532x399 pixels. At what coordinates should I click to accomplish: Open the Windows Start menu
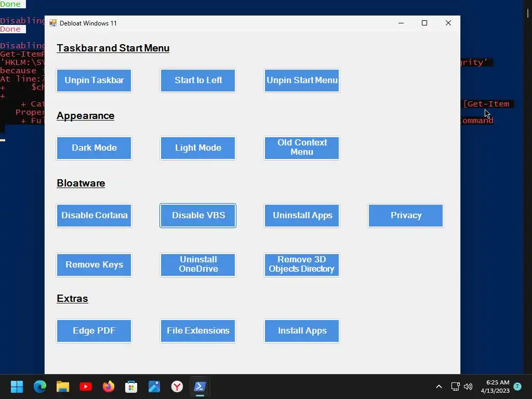[x=17, y=387]
